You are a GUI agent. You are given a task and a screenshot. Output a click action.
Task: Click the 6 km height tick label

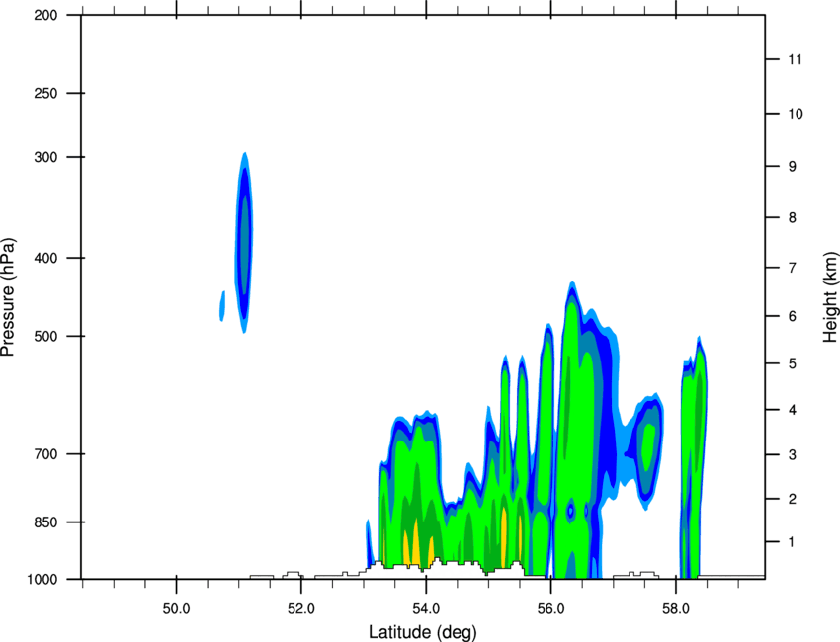793,316
